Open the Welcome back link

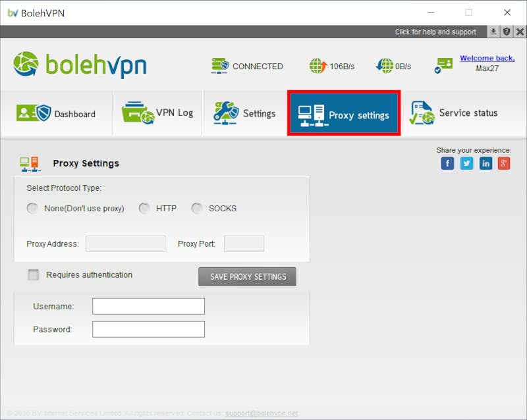[487, 58]
